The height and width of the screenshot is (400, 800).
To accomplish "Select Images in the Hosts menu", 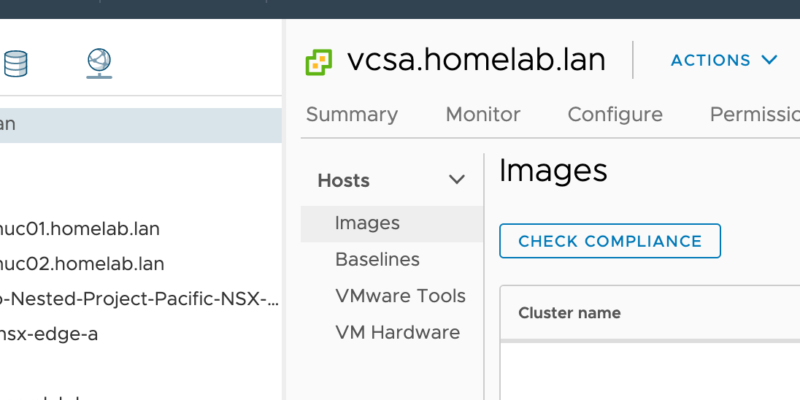I will pos(392,223).
